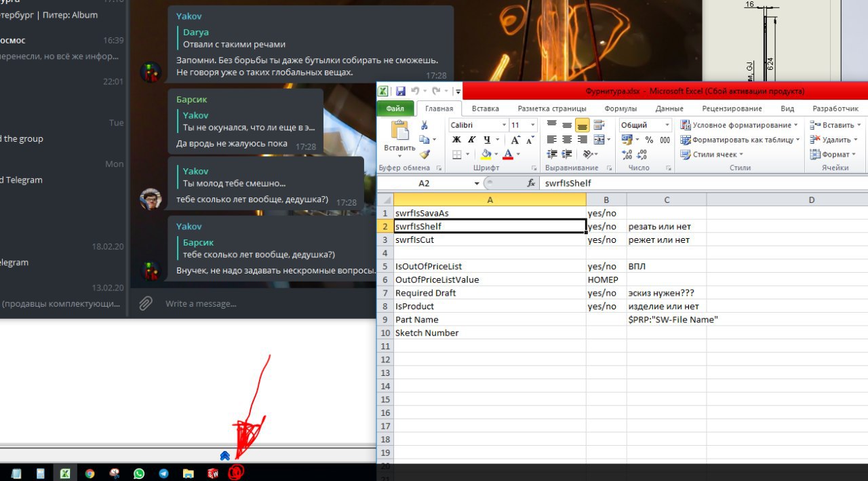868x481 pixels.
Task: Align cell text left
Action: [552, 140]
